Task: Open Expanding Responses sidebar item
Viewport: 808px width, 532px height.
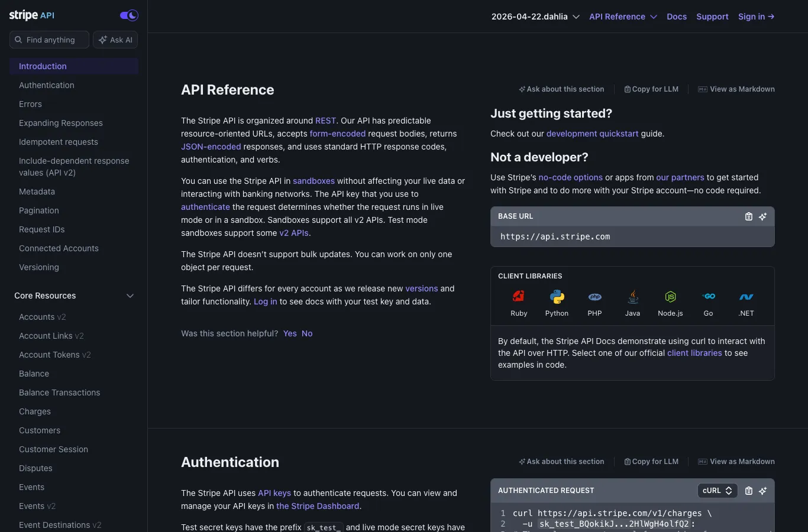Action: click(x=61, y=123)
